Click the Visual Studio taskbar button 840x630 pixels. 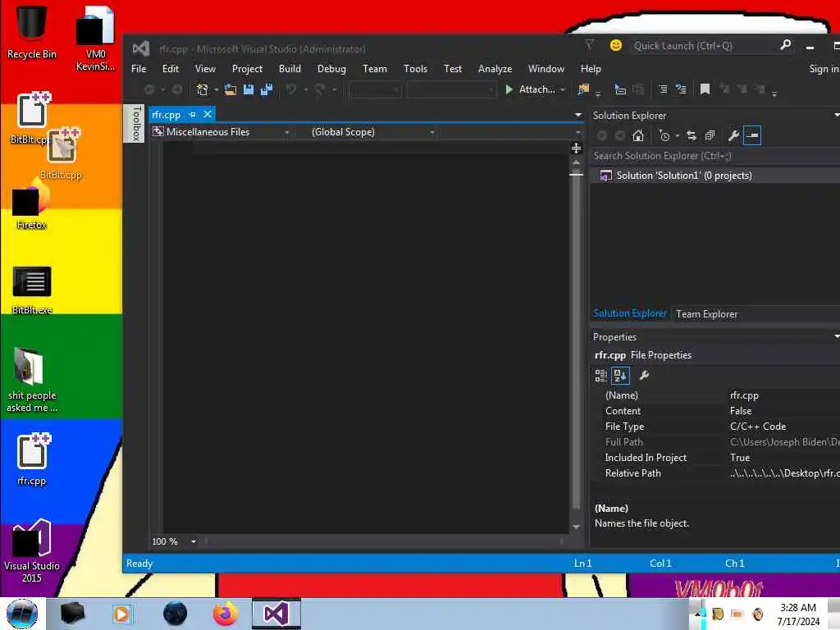tap(276, 614)
